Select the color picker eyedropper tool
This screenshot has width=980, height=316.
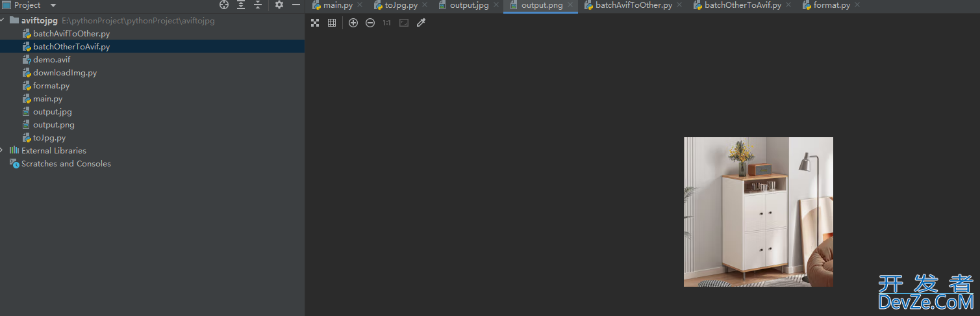pyautogui.click(x=421, y=23)
